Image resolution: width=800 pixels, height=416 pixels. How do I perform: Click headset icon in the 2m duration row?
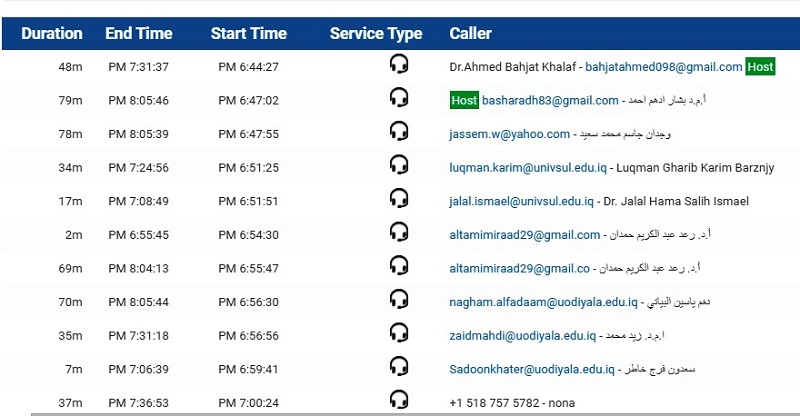click(399, 232)
